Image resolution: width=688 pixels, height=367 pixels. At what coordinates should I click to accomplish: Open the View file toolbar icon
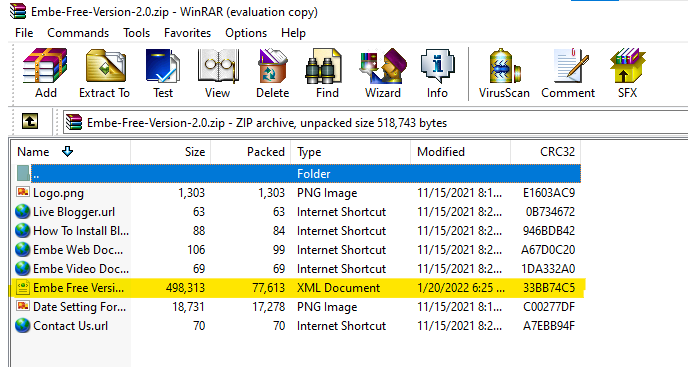[x=218, y=66]
